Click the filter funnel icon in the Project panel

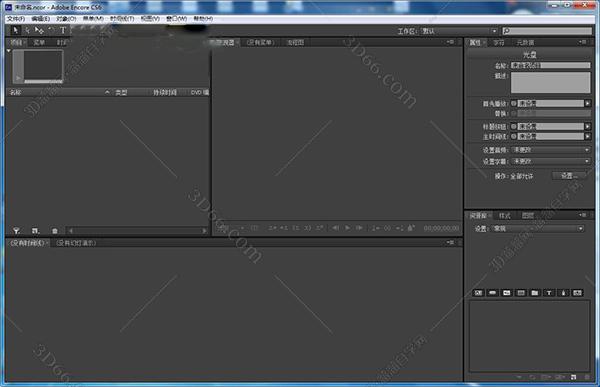pyautogui.click(x=16, y=231)
